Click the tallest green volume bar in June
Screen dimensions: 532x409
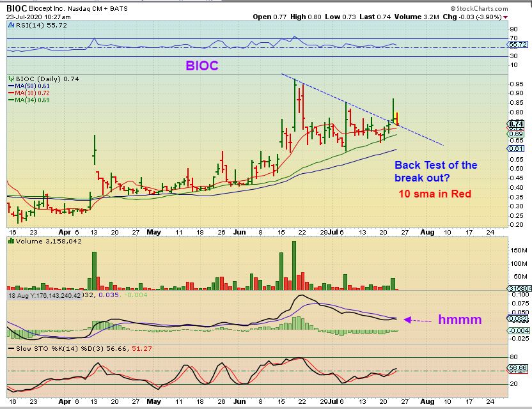(x=294, y=265)
